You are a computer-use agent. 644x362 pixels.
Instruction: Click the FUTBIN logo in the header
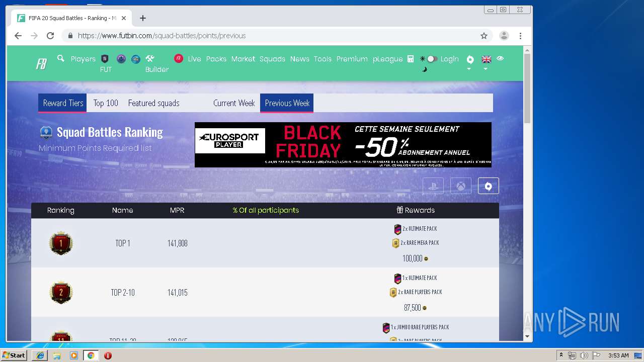point(41,64)
